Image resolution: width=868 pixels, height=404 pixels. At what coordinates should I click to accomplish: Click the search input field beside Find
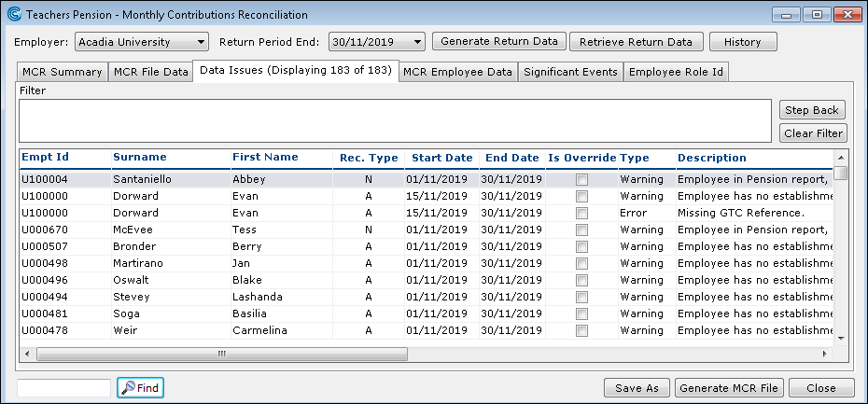click(63, 388)
